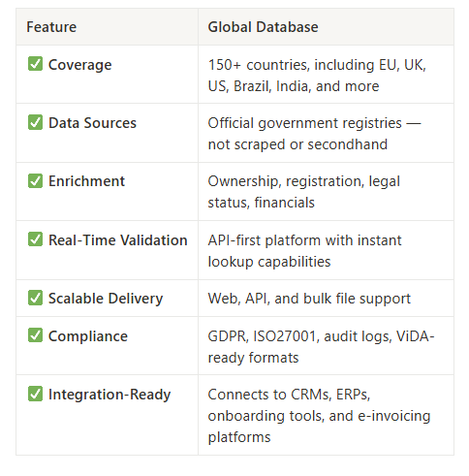Click the Coverage feature label
Image resolution: width=469 pixels, height=476 pixels.
80,65
